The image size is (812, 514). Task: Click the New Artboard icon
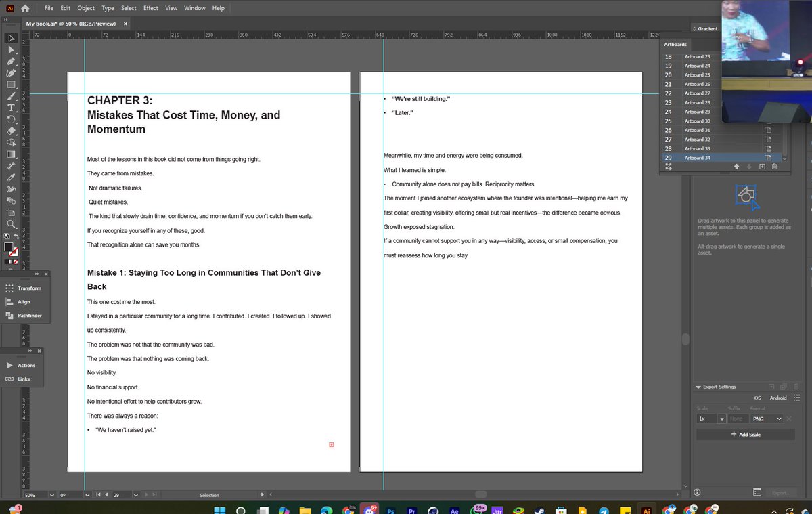click(x=762, y=167)
